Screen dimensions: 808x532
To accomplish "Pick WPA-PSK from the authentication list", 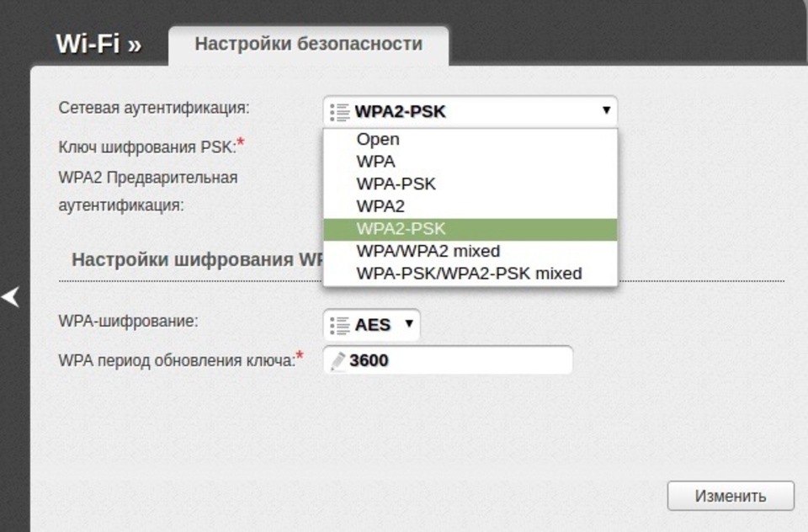I will tap(396, 184).
